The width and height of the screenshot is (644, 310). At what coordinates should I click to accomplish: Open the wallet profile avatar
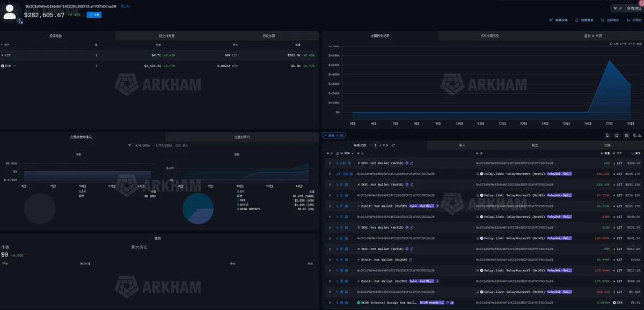[x=10, y=11]
